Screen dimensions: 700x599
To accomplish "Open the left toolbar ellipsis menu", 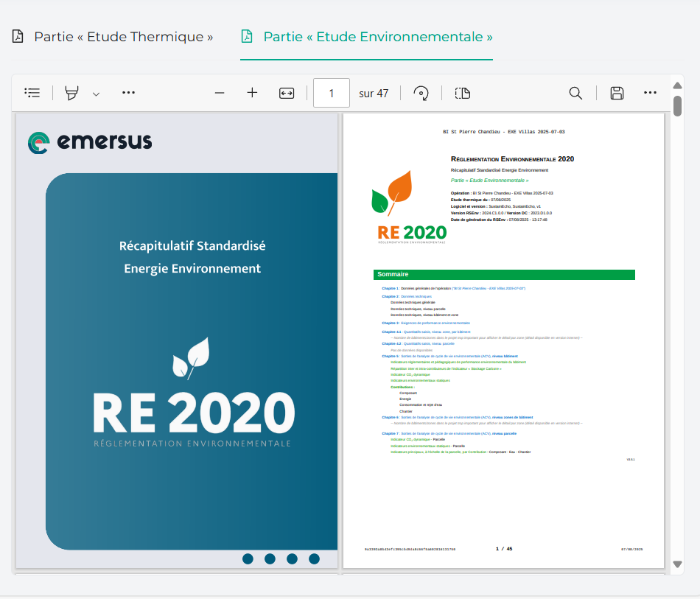I will (x=128, y=92).
